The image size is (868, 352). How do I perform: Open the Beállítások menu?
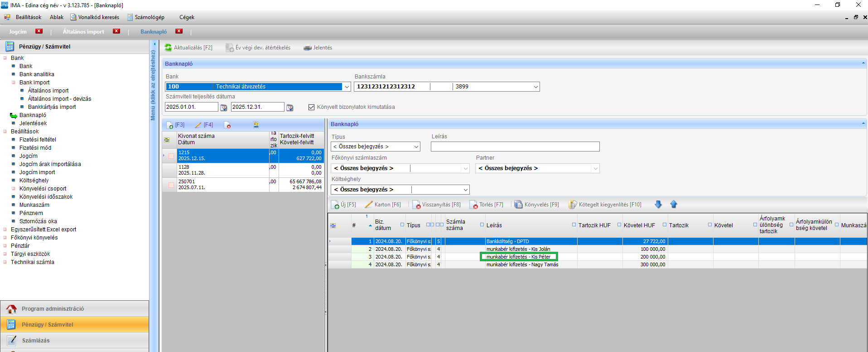point(28,17)
